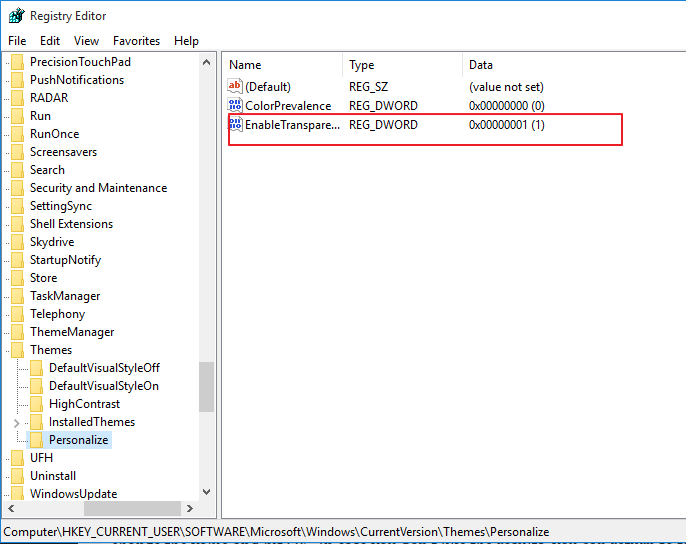This screenshot has height=544, width=686.
Task: Click the PushNotifications folder icon
Action: tap(18, 80)
